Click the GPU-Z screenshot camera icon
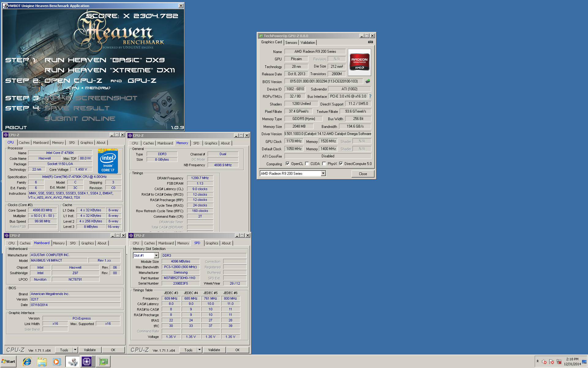The image size is (588, 368). point(370,42)
